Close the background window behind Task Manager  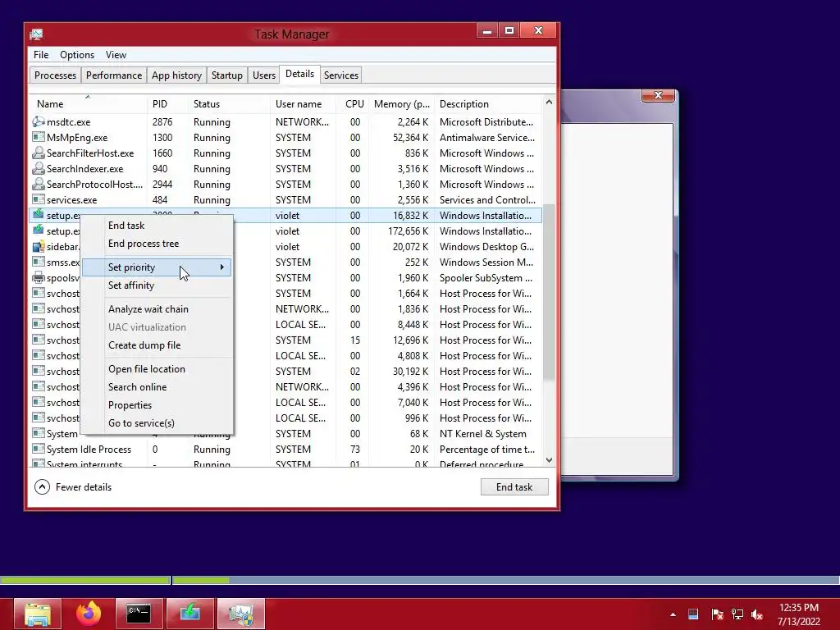(x=658, y=95)
